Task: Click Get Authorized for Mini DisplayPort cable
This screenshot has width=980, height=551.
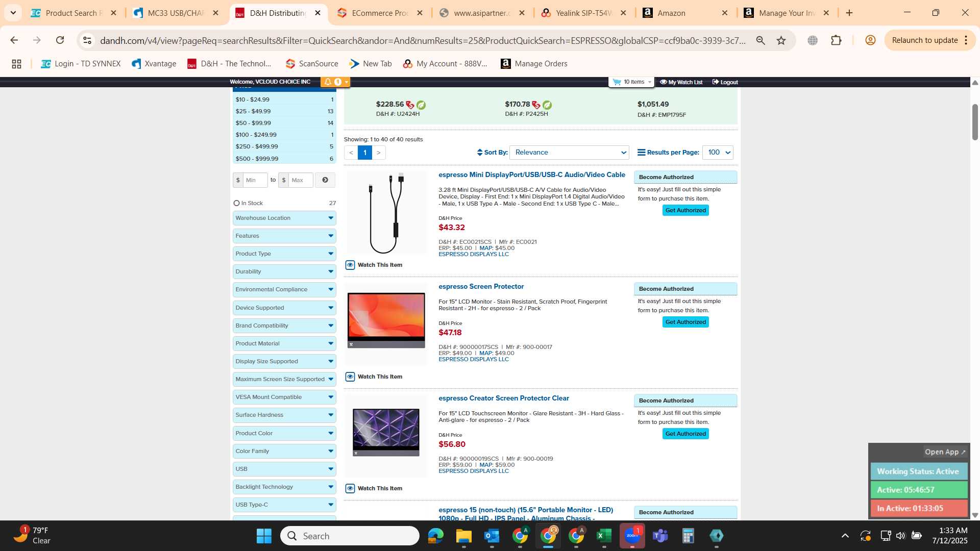Action: 685,210
